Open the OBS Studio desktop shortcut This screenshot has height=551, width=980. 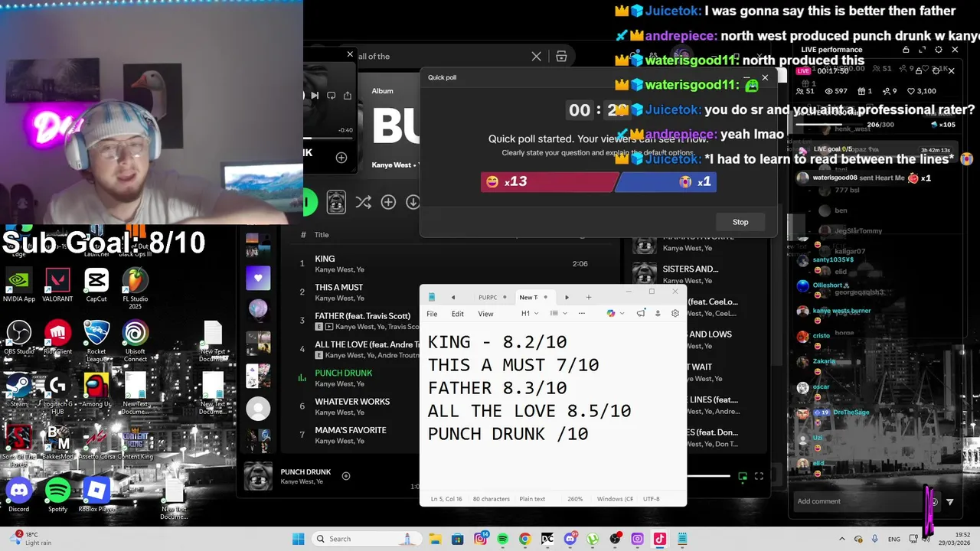pos(18,337)
